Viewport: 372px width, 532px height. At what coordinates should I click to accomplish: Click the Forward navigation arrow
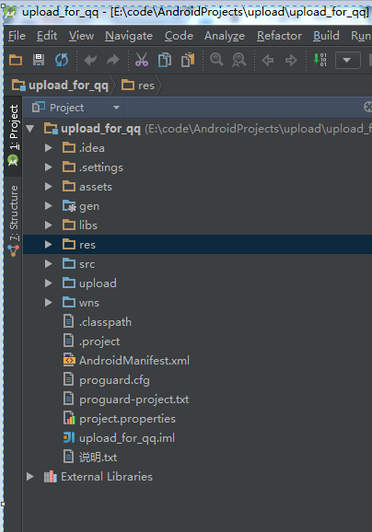(291, 60)
